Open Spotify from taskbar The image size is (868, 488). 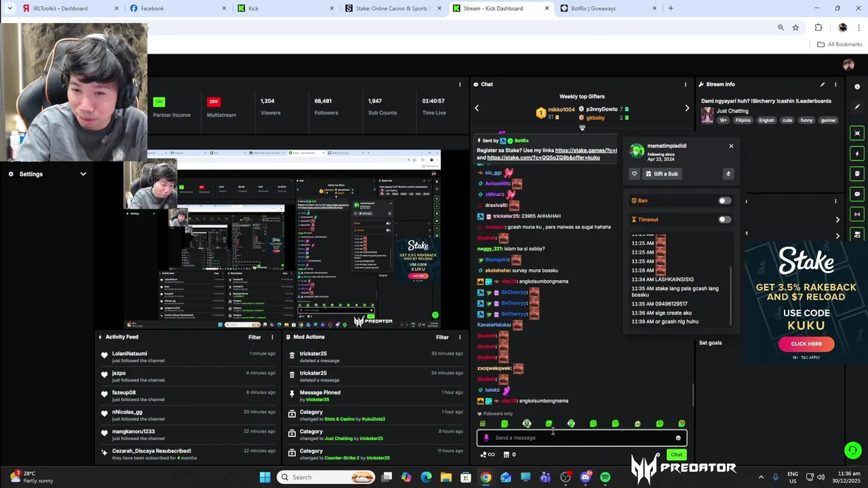point(605,477)
